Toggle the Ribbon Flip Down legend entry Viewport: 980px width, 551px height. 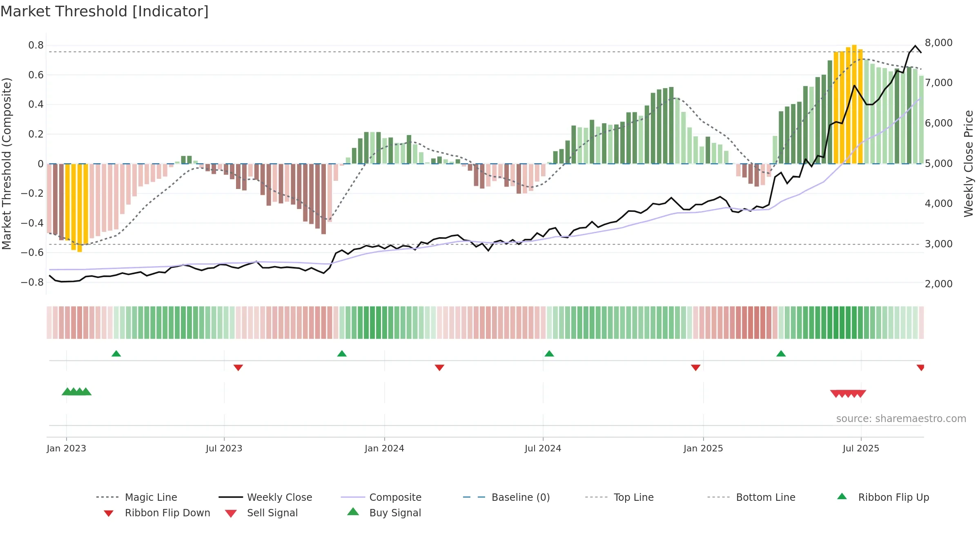coord(156,513)
